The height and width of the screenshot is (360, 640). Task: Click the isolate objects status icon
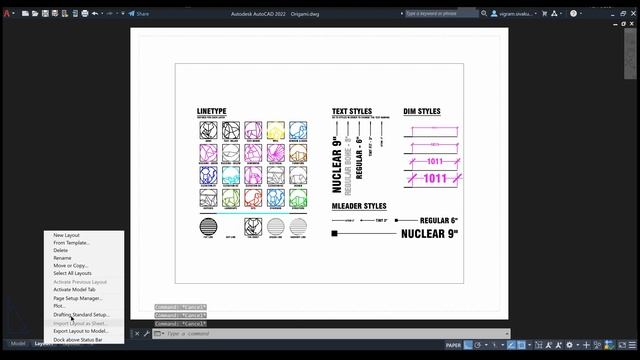(597, 345)
